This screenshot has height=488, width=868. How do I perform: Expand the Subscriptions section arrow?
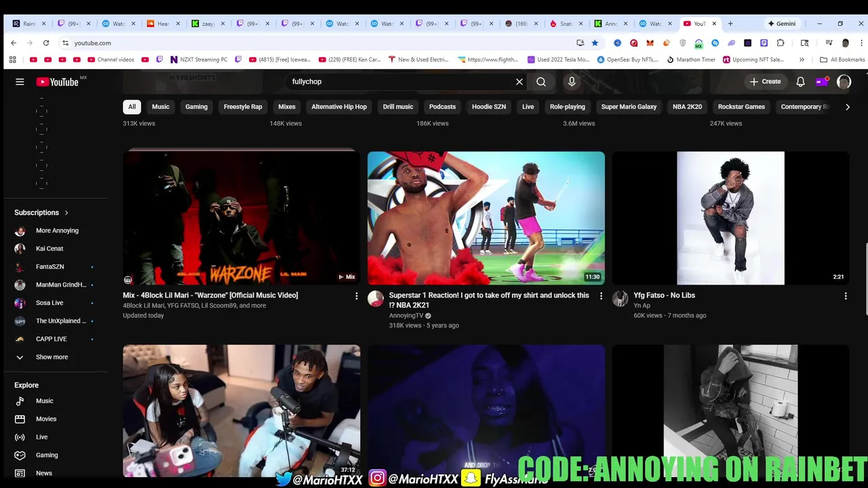(66, 213)
